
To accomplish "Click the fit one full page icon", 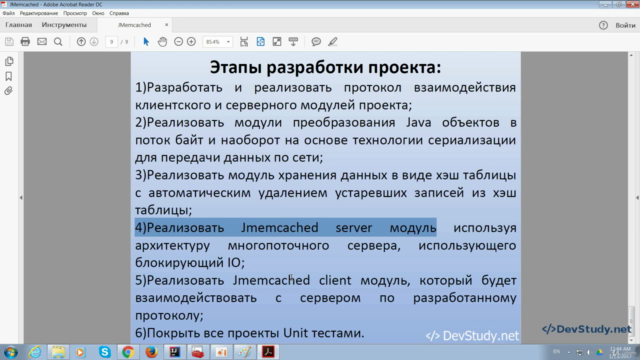I will 260,42.
